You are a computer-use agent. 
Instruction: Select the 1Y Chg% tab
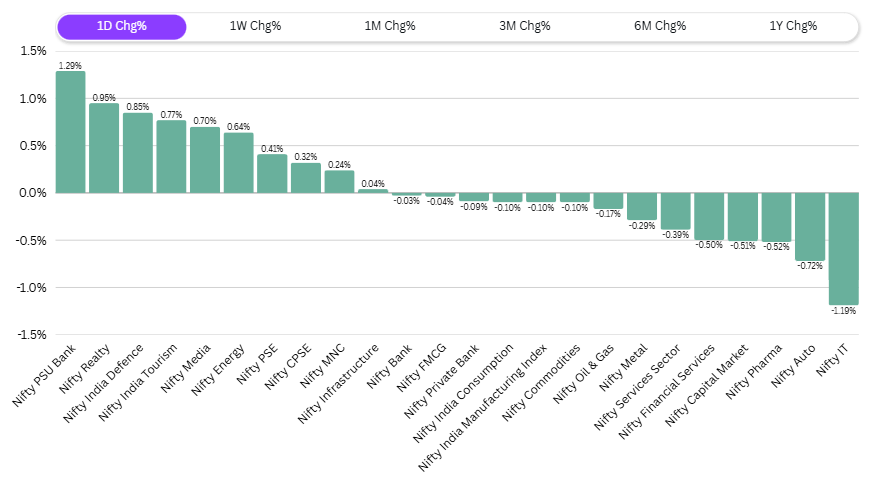pyautogui.click(x=794, y=26)
